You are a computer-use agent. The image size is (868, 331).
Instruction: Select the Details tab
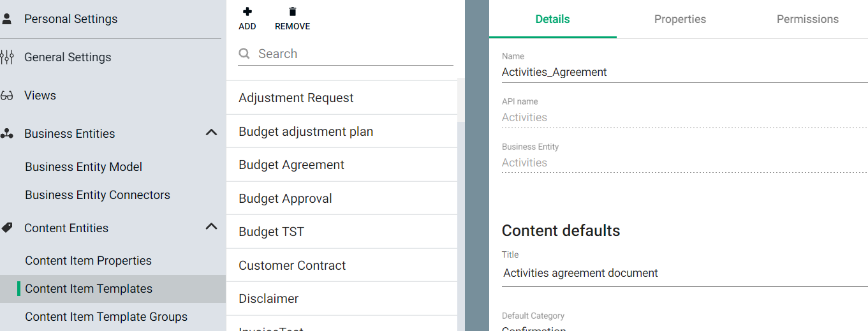(552, 19)
